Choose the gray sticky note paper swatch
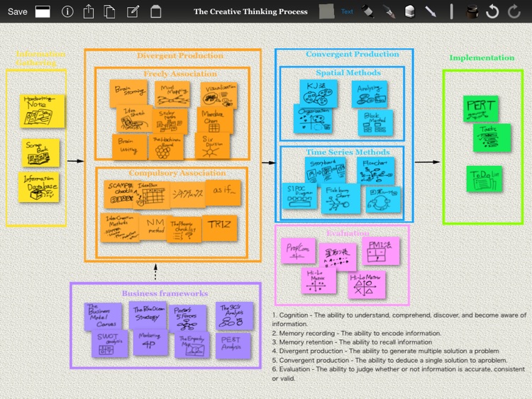This screenshot has height=399, width=532. click(x=326, y=11)
